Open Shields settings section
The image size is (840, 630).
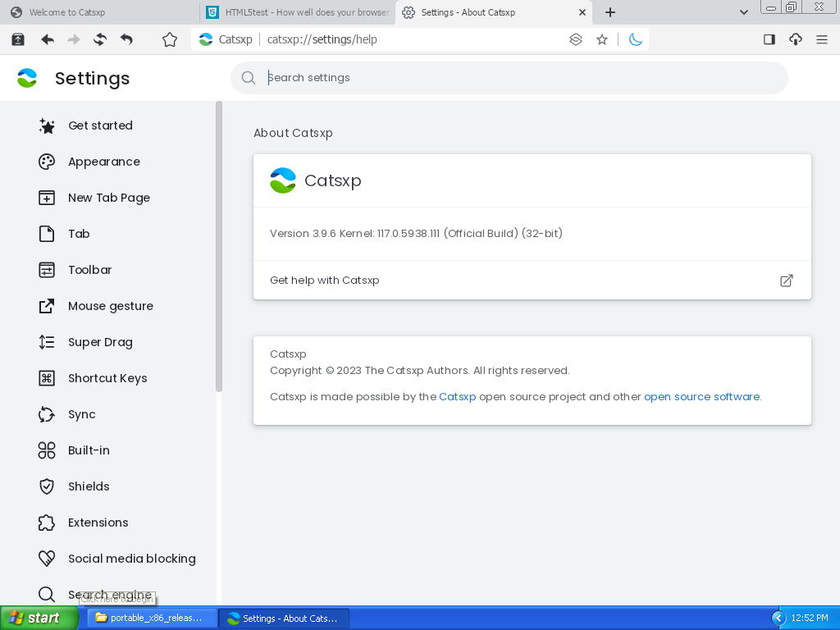point(89,486)
